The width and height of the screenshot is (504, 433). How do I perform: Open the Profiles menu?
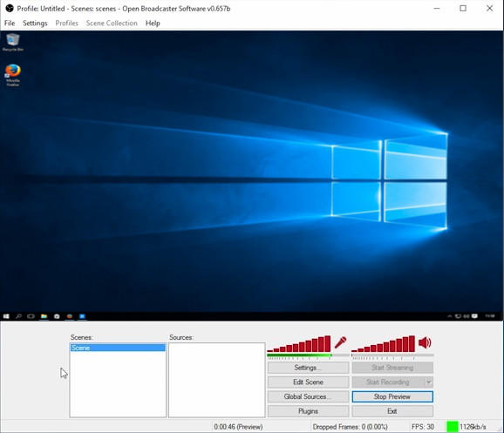click(x=66, y=24)
